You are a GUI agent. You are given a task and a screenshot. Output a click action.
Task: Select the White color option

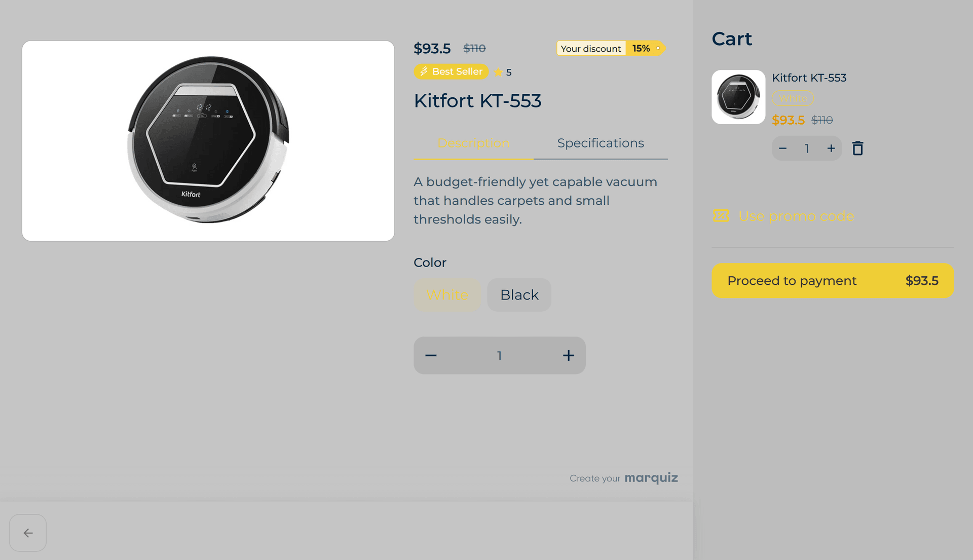[447, 295]
